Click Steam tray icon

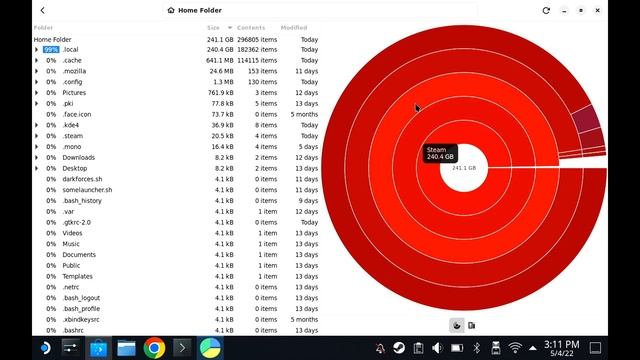click(399, 348)
